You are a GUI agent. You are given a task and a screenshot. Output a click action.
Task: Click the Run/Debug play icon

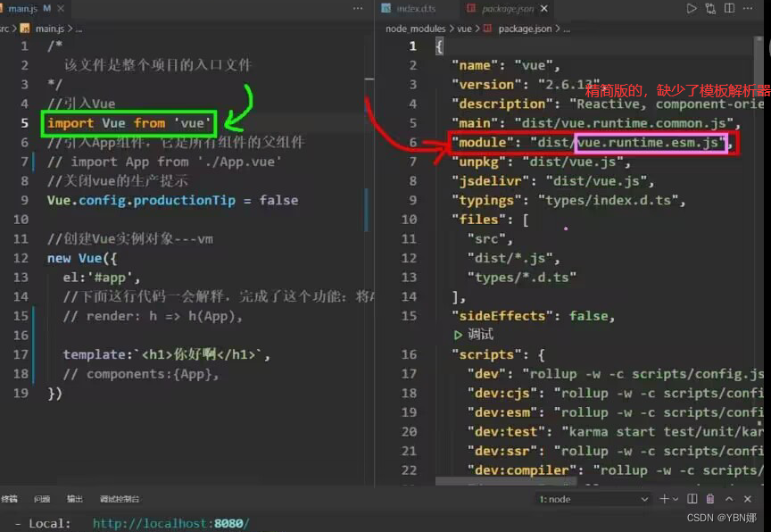(x=692, y=7)
